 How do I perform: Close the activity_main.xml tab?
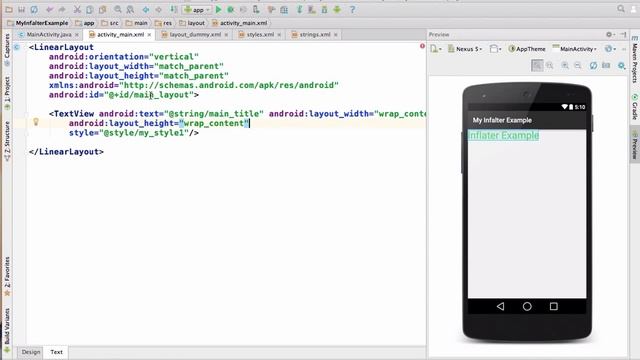[149, 35]
